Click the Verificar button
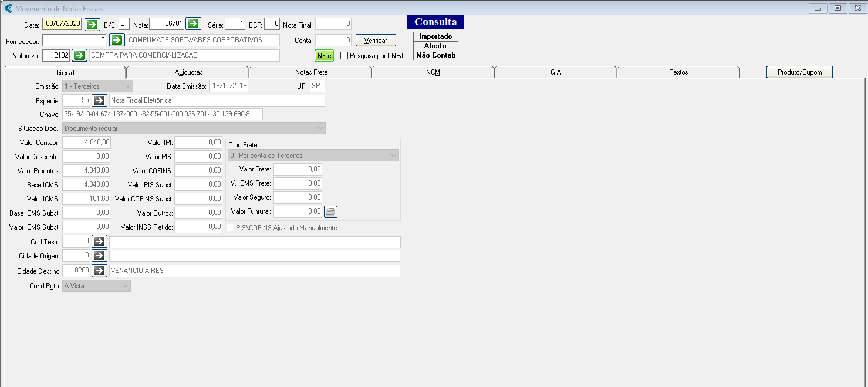 tap(376, 41)
